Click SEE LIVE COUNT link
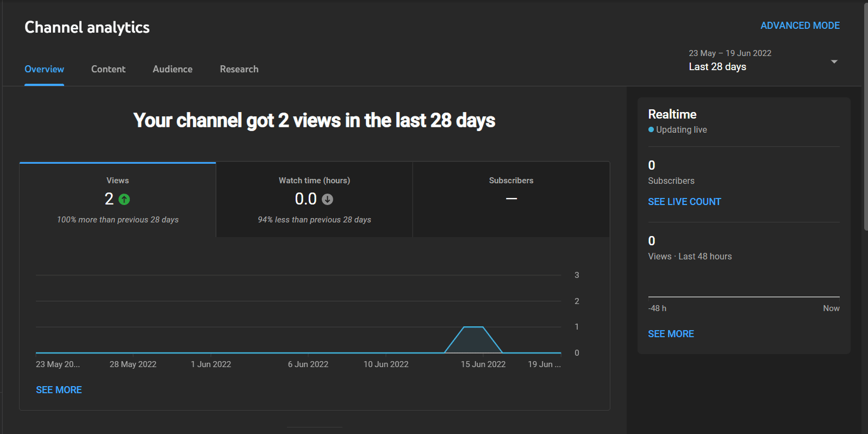The image size is (868, 434). 684,202
